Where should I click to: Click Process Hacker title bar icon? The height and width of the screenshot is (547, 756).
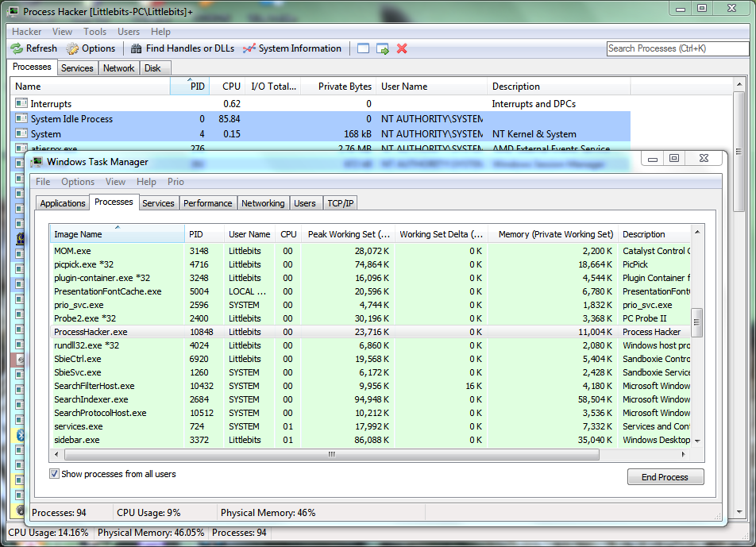tap(13, 11)
